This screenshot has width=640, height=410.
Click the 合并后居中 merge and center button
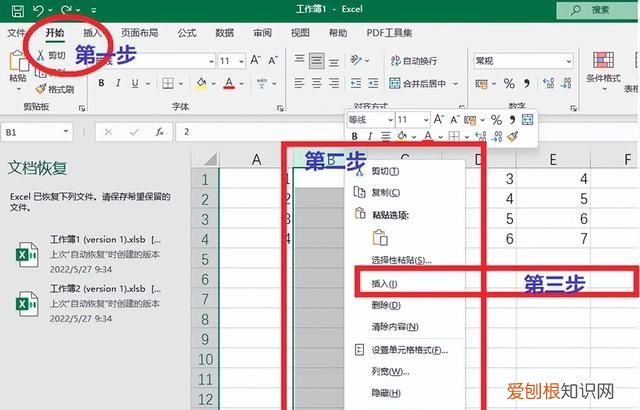(418, 84)
